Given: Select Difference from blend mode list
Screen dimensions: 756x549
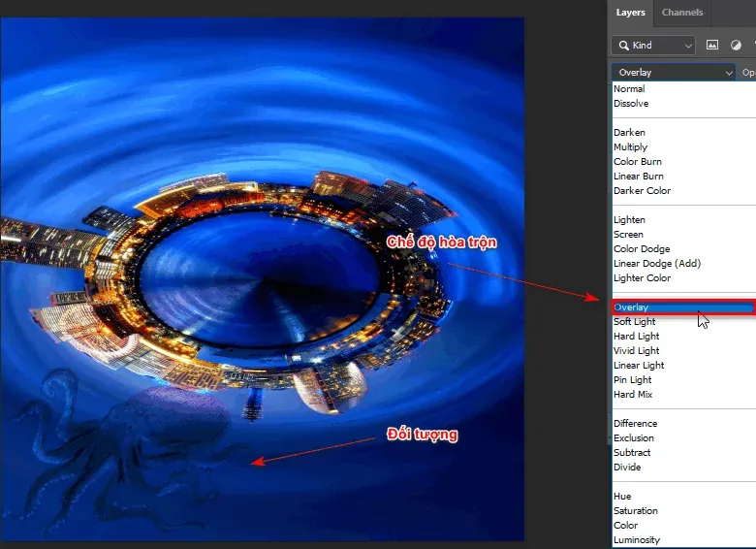Looking at the screenshot, I should click(x=635, y=424).
